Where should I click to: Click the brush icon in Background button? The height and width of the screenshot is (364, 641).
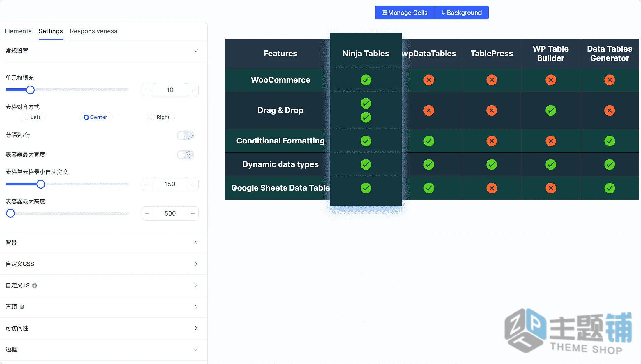(444, 13)
